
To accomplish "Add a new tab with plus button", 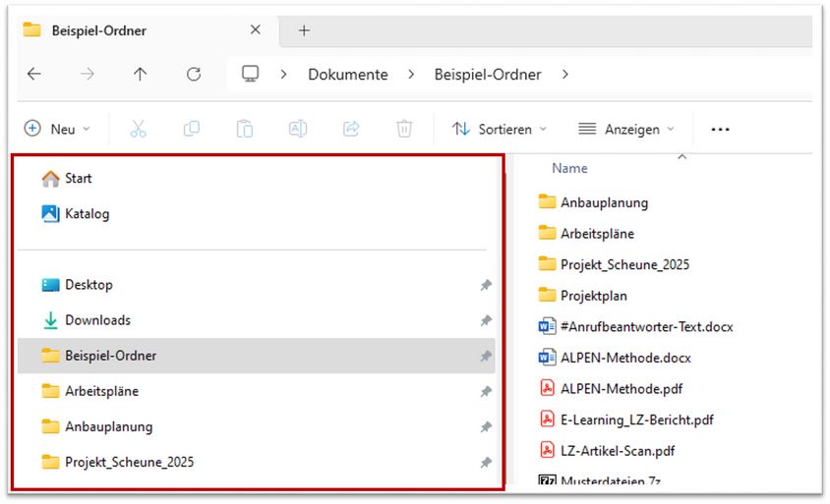I will click(x=304, y=30).
